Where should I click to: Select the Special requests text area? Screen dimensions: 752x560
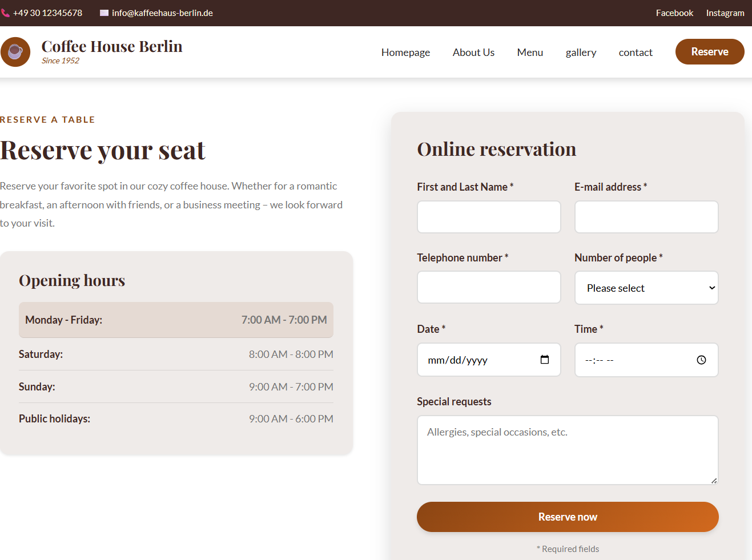click(568, 450)
